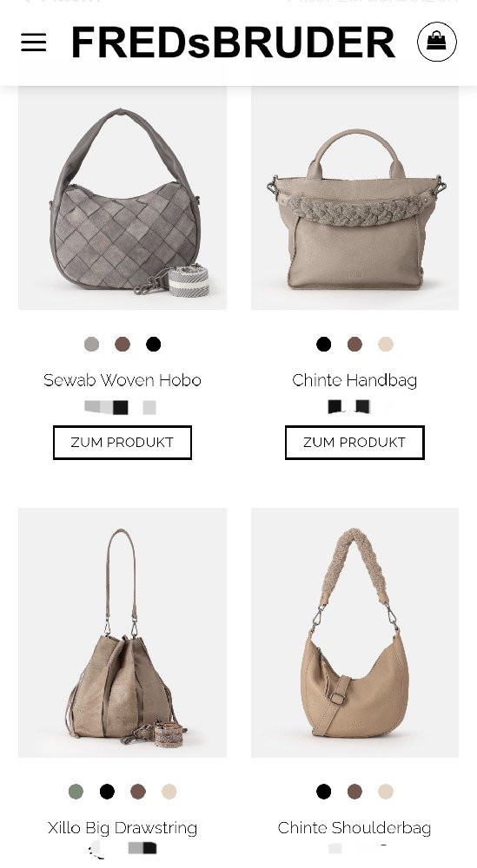Open the Sewab Woven Hobo product image
This screenshot has height=868, width=477.
click(x=123, y=198)
